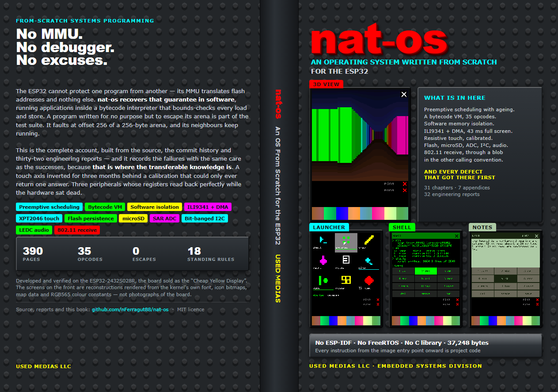Click 'USED MEDIAS LLC' on back cover bottom
Viewport: 558px width, 392px height.
[43, 366]
